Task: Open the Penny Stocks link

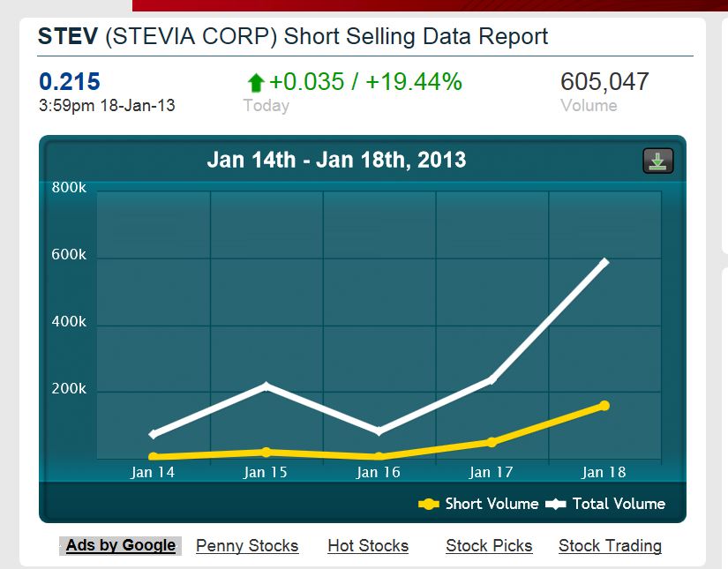Action: pos(247,546)
